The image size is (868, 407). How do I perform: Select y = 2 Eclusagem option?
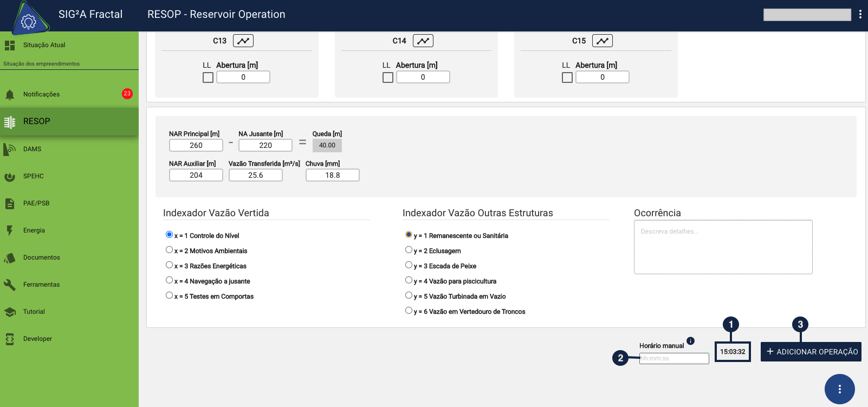409,250
